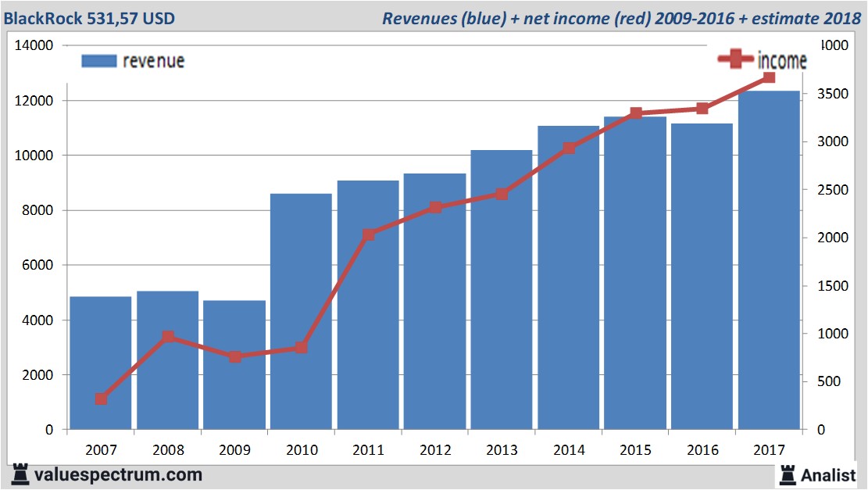This screenshot has height=490, width=868.
Task: Click the 2012 income data point
Action: pyautogui.click(x=435, y=208)
